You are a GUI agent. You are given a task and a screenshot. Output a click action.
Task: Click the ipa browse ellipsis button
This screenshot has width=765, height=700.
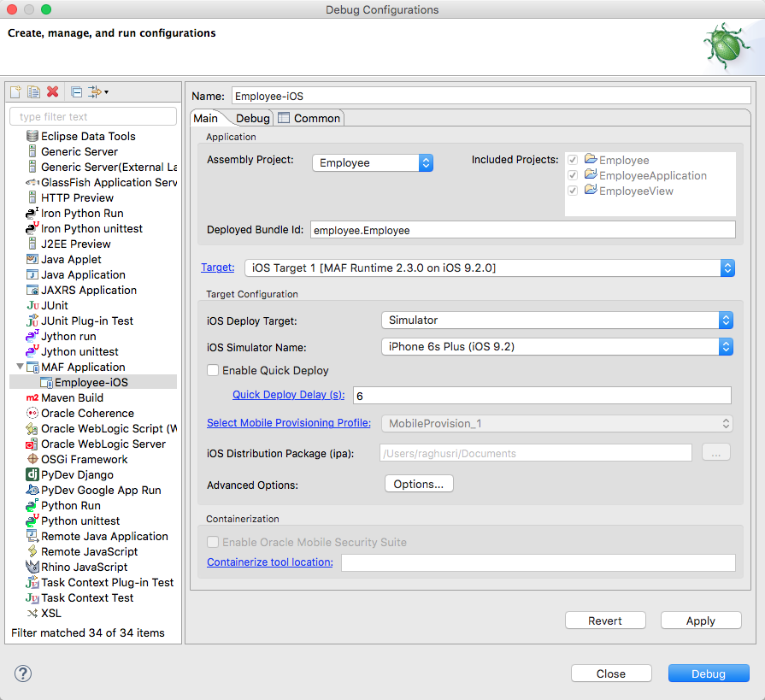[715, 453]
